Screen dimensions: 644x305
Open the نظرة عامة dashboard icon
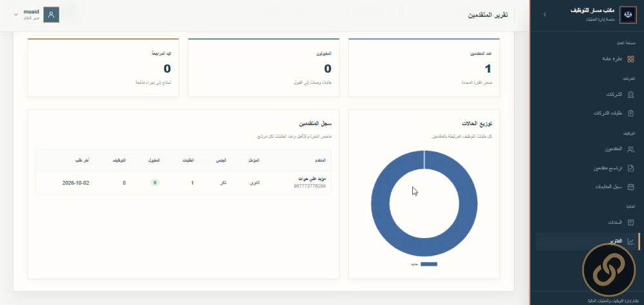pyautogui.click(x=631, y=59)
